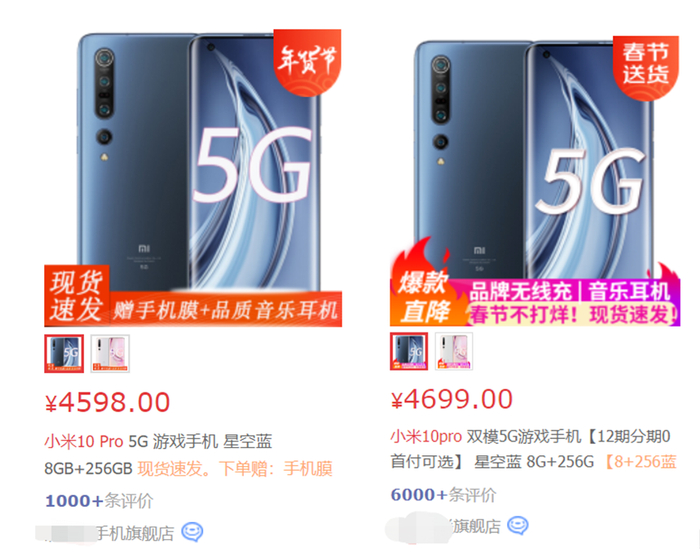Select the pink-white thumbnail under the ¥4598 product
700x558 pixels.
(x=110, y=354)
